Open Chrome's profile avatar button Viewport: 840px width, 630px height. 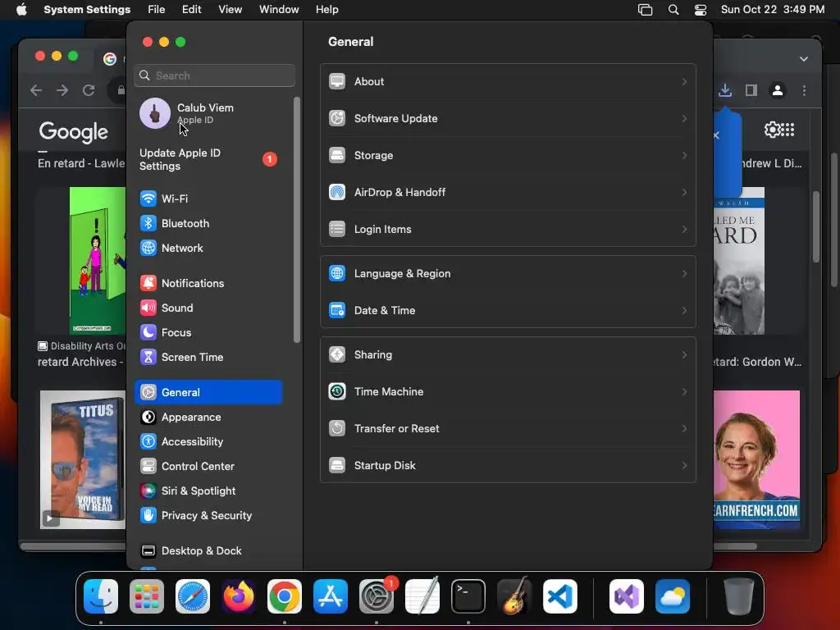(778, 90)
